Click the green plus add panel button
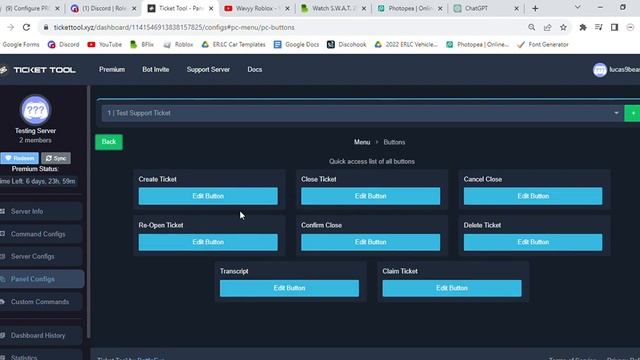Viewport: 640px width, 360px height. [x=632, y=113]
